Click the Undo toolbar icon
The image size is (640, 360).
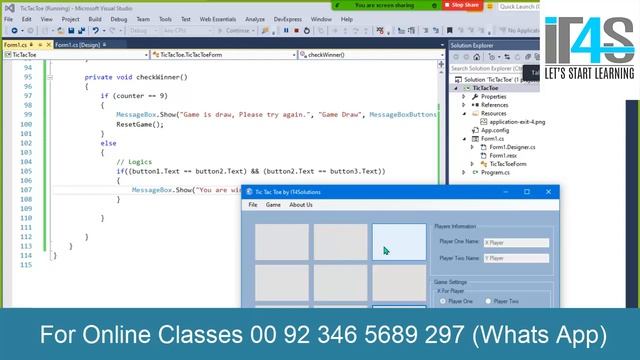click(x=96, y=31)
